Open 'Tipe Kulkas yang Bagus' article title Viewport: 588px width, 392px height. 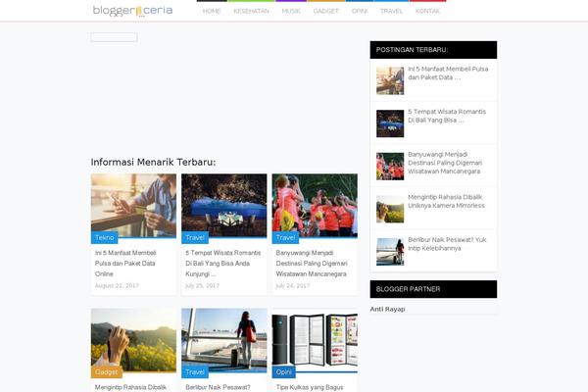click(x=310, y=387)
